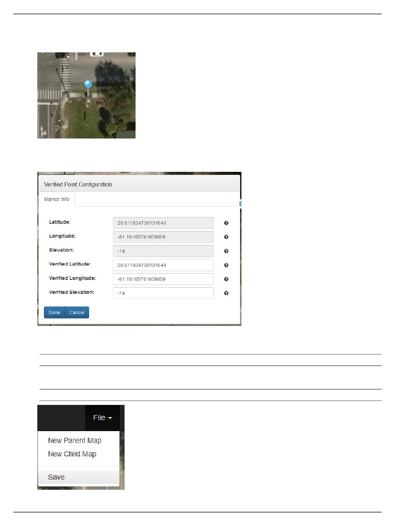The width and height of the screenshot is (401, 532).
Task: Edit the Verified Longitude field
Action: (163, 279)
